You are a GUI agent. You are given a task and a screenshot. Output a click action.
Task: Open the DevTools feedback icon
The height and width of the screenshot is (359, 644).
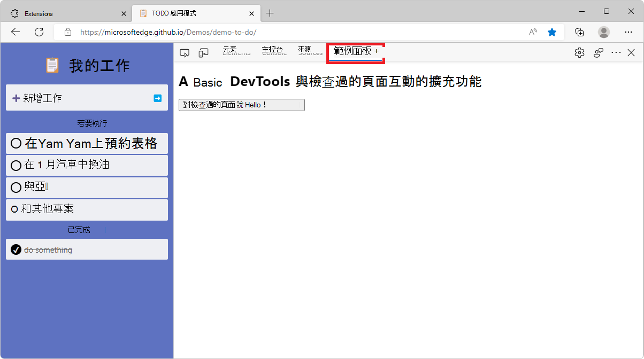coord(598,52)
